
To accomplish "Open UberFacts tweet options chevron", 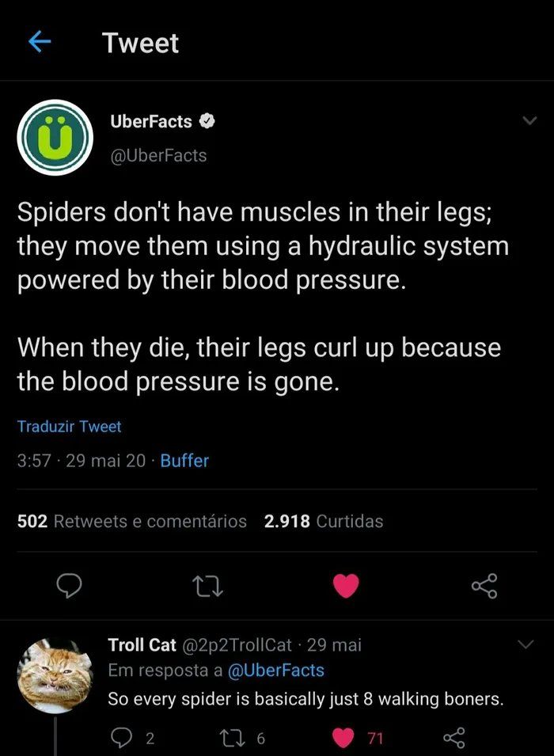I will (x=529, y=121).
